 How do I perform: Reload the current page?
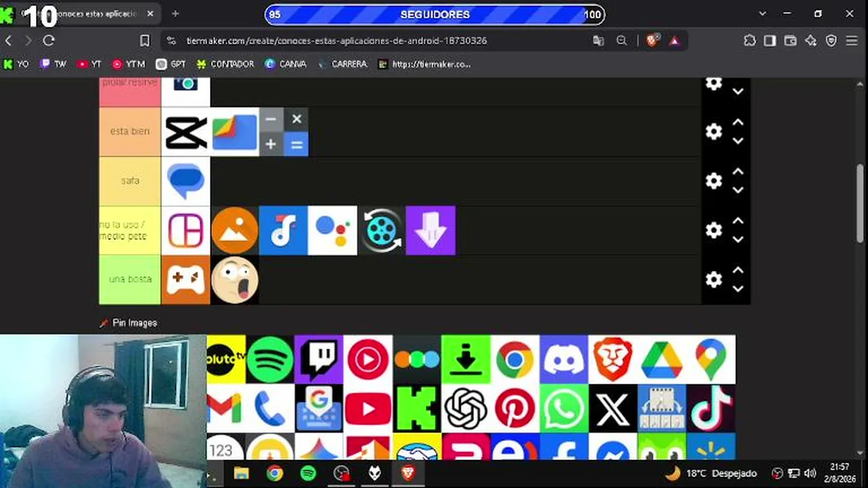click(49, 41)
